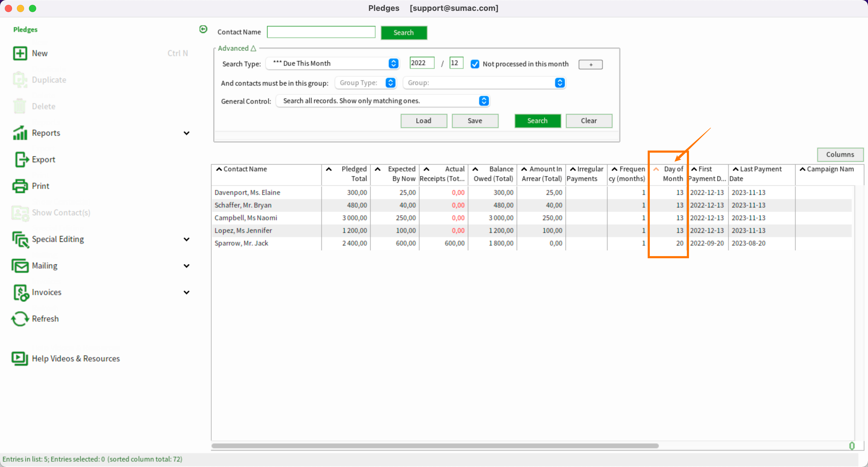Open the Reports bar chart icon
This screenshot has width=868, height=467.
(x=20, y=133)
